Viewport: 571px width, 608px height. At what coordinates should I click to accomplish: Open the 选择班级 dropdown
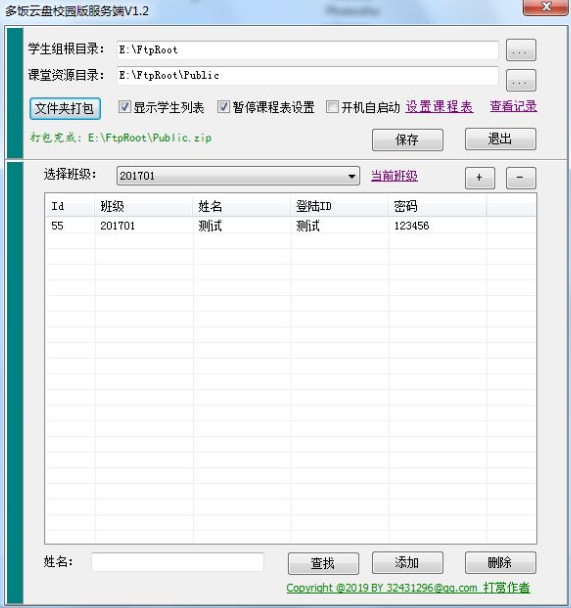point(238,176)
